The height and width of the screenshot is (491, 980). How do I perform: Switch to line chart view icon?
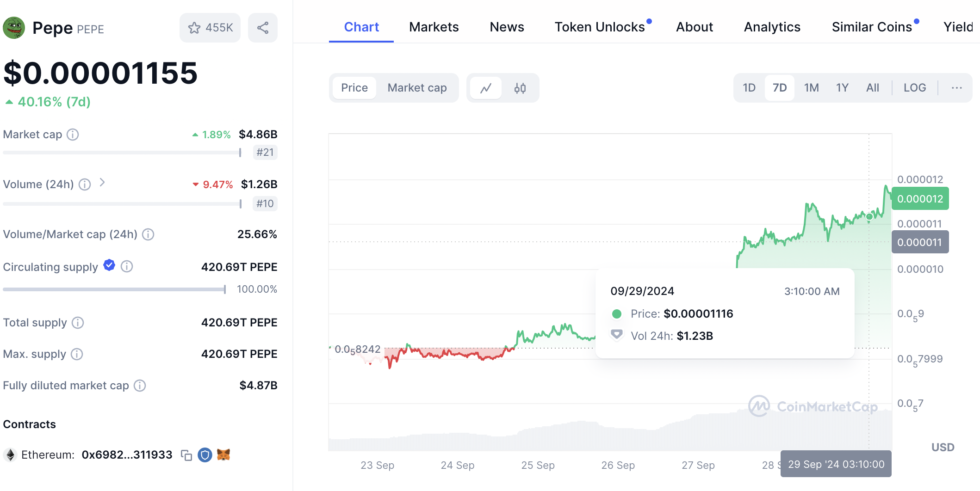[486, 88]
